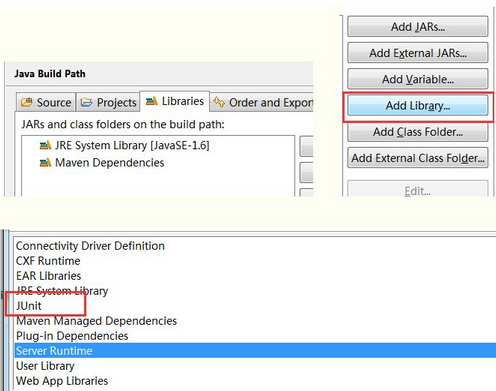The image size is (496, 391).
Task: Open the Projects tab
Action: [x=108, y=102]
